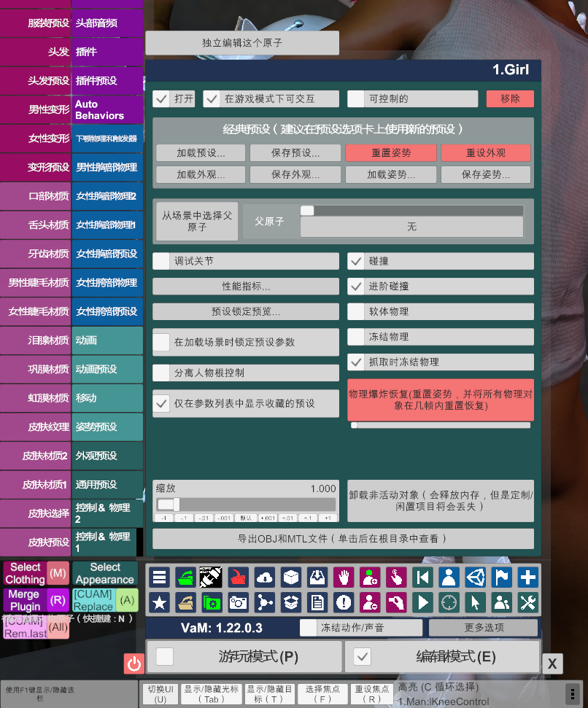
Task: Enable the 调试关节 checkbox
Action: pos(161,261)
